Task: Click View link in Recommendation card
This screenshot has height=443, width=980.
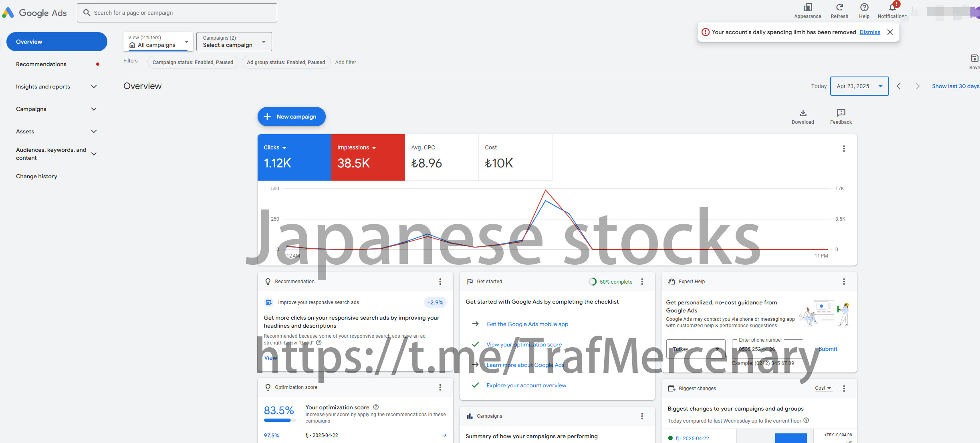Action: coord(270,358)
